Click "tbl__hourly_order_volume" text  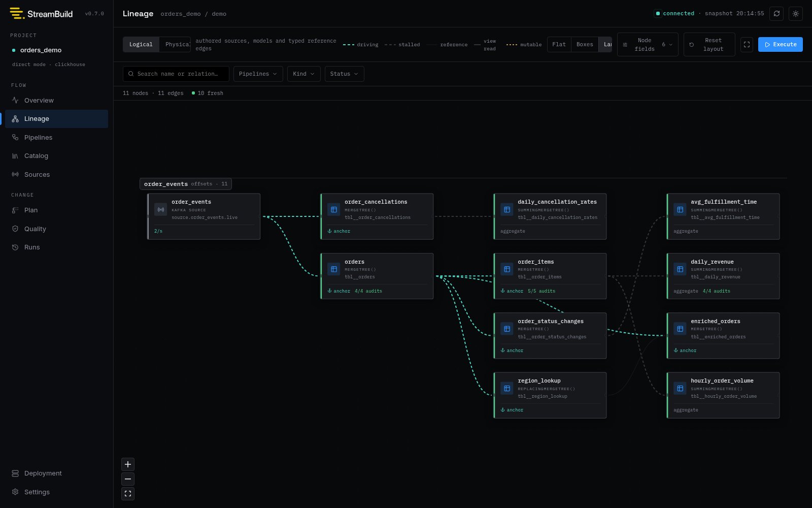pos(724,396)
